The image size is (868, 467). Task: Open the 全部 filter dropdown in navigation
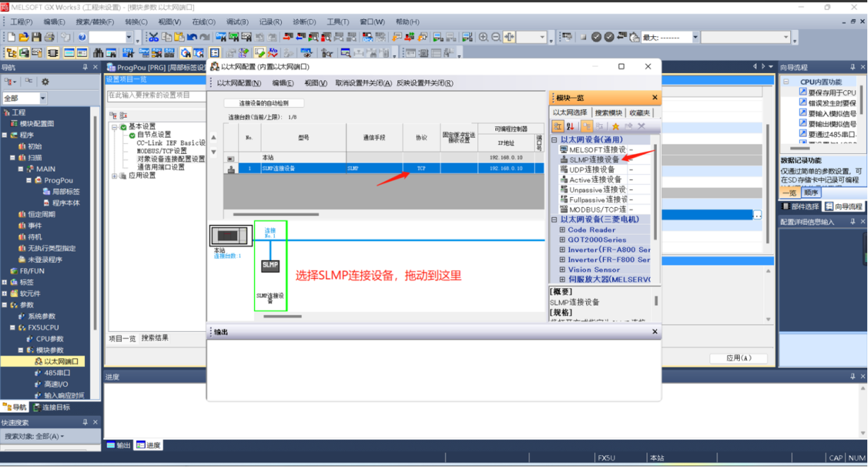pos(43,99)
